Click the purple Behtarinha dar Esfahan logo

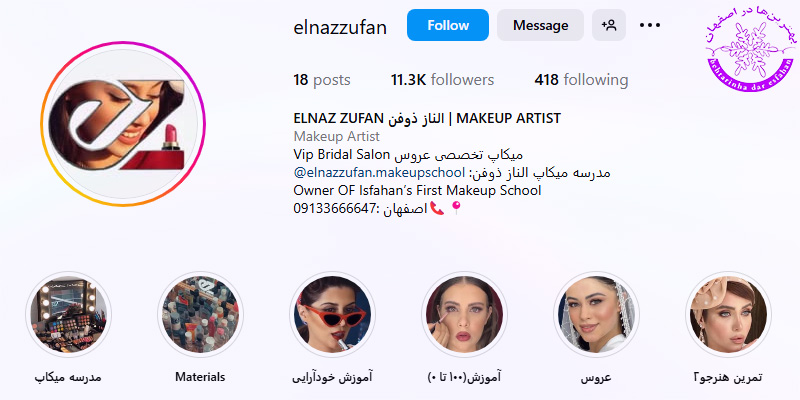(x=749, y=49)
